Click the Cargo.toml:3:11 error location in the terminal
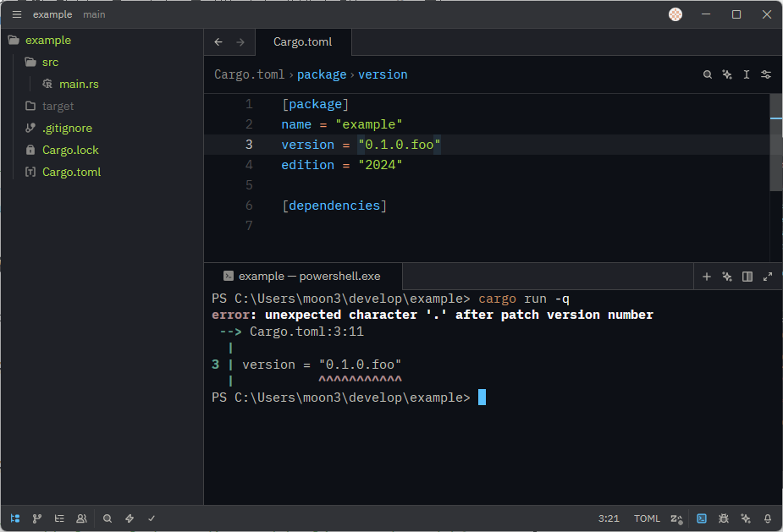 pos(306,332)
